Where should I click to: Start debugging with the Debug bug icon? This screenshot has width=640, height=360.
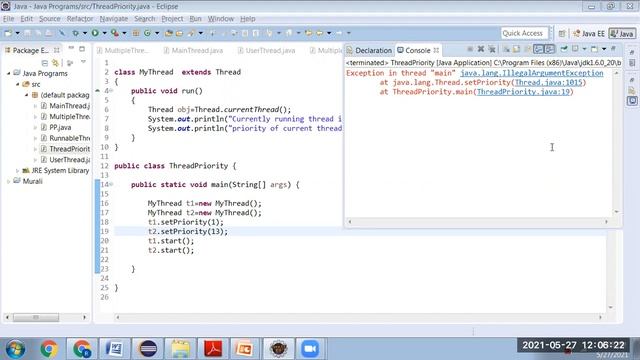[76, 33]
